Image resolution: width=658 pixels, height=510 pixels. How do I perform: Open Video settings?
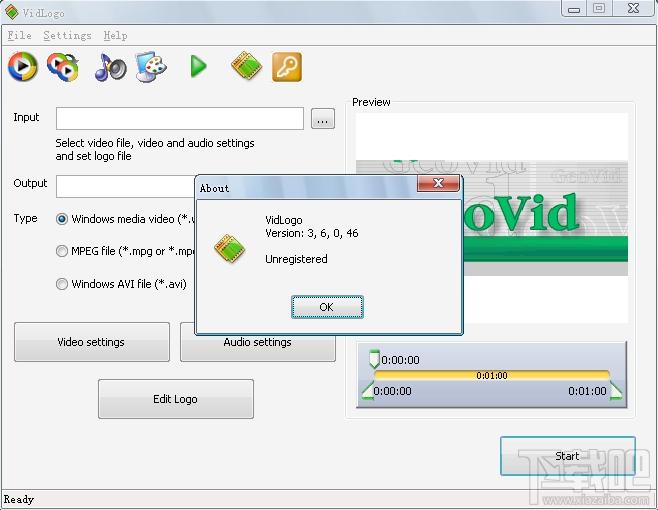coord(92,342)
